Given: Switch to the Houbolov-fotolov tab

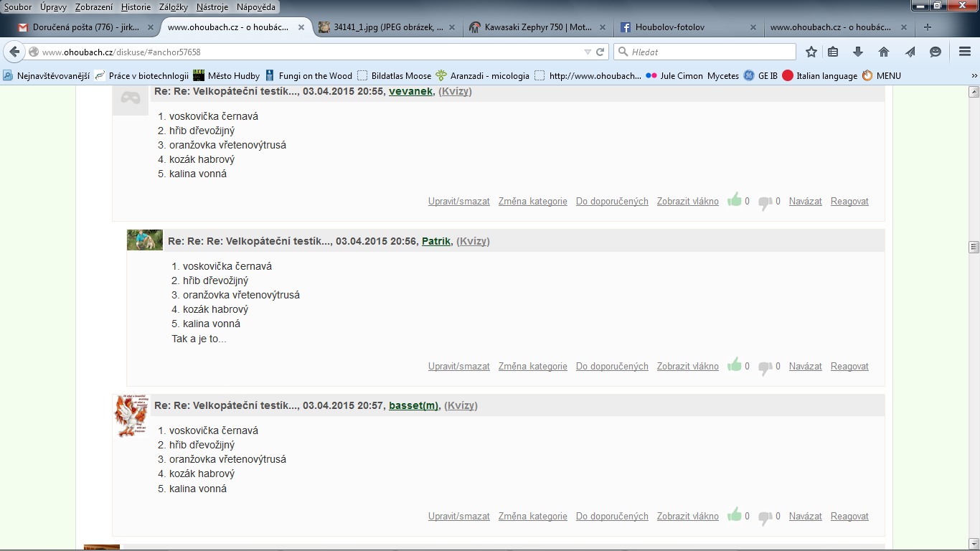Looking at the screenshot, I should 682,27.
